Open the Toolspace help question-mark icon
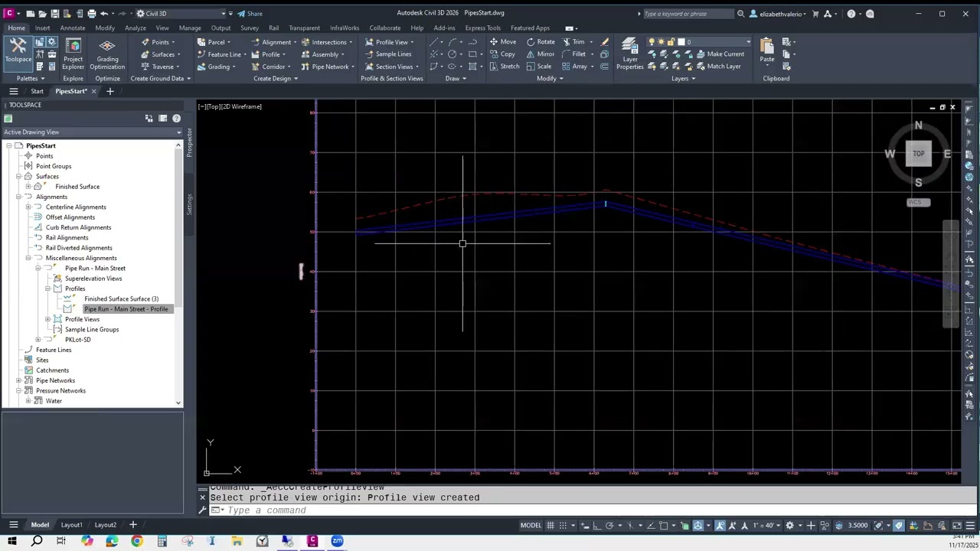 (176, 119)
